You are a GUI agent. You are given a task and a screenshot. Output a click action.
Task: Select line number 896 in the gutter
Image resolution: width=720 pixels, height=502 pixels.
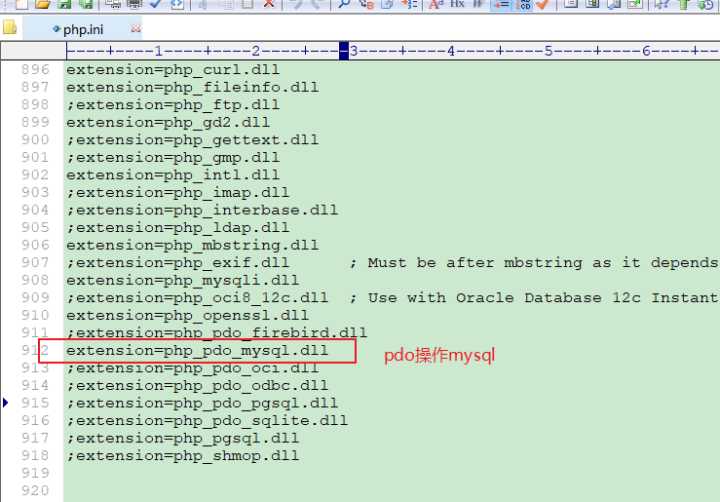(35, 69)
